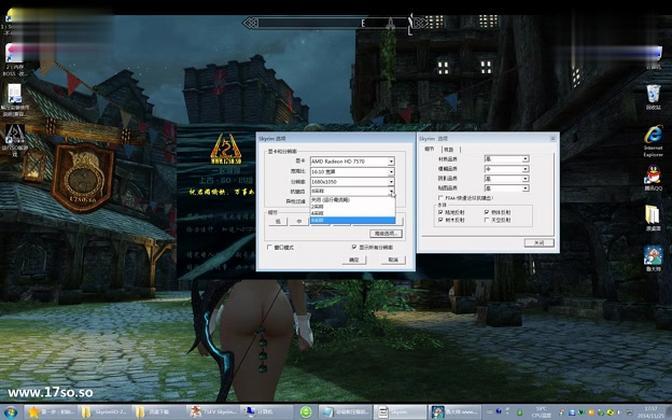Switch to the taskbar item after the green icon

(x=345, y=412)
